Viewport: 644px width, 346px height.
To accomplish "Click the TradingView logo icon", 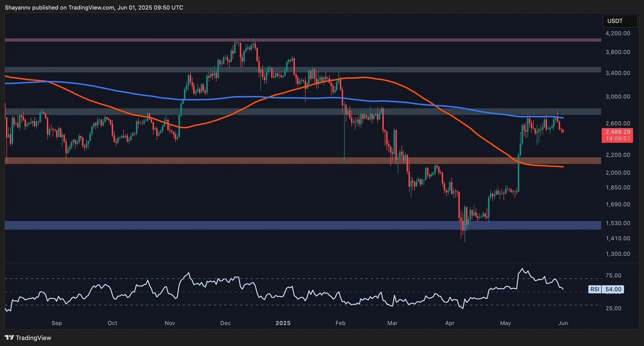I will pos(9,338).
